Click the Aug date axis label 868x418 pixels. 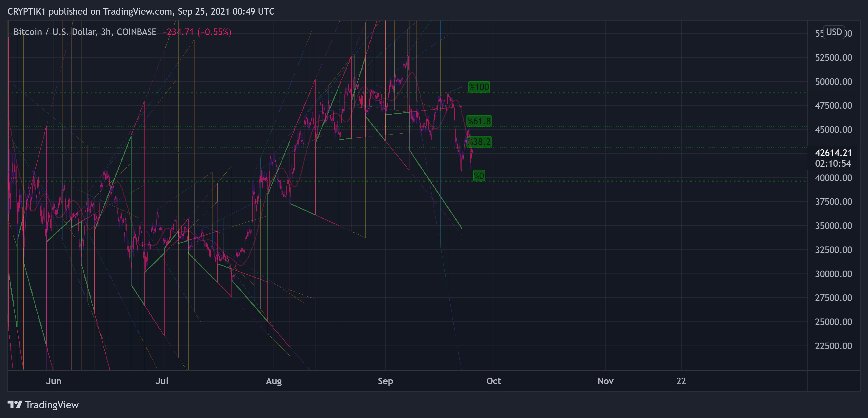pyautogui.click(x=274, y=381)
